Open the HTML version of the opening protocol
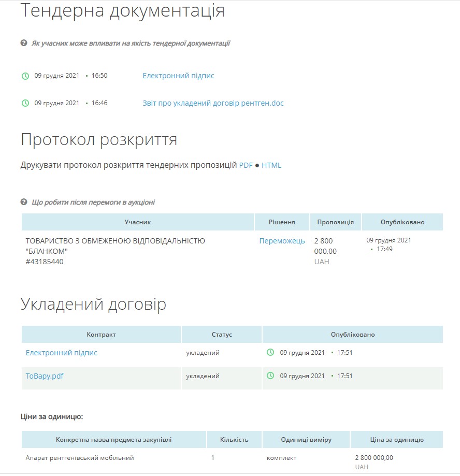Viewport: 460px width, 476px height. (271, 165)
